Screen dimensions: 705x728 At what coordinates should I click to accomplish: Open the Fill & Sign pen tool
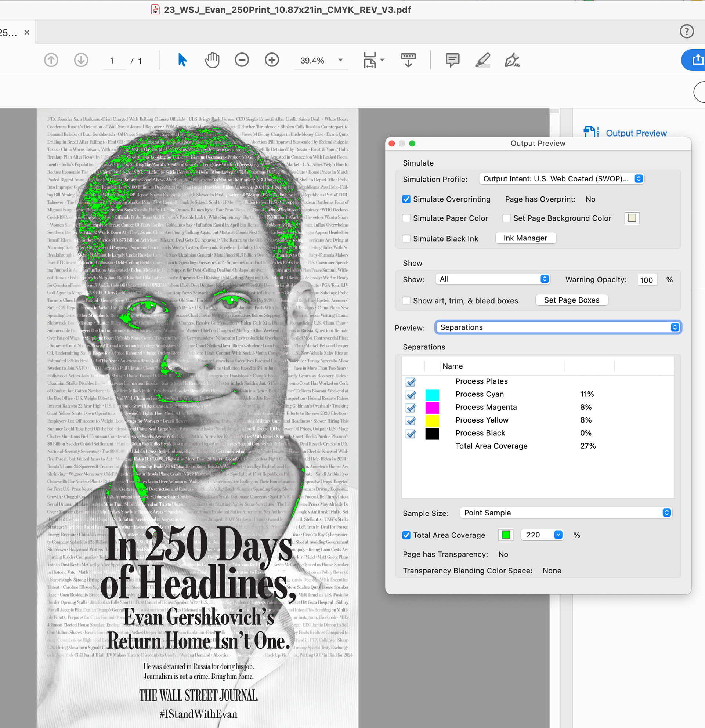coord(512,60)
